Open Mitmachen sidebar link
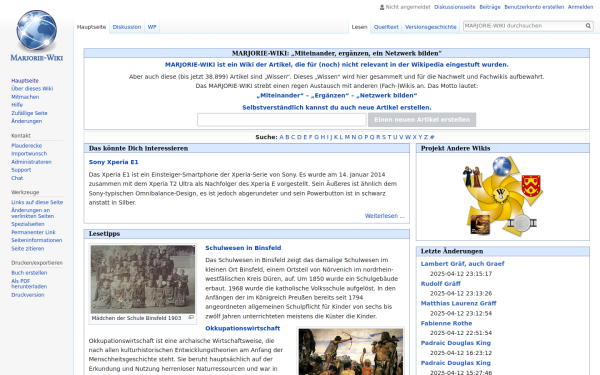The image size is (600, 375). (x=25, y=97)
